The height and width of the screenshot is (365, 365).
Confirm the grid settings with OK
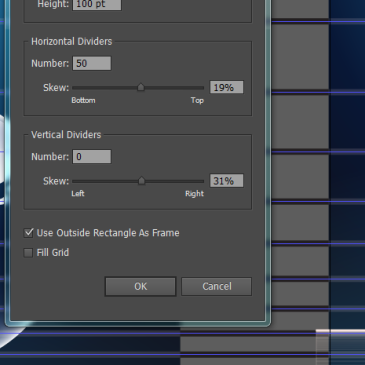pyautogui.click(x=140, y=286)
